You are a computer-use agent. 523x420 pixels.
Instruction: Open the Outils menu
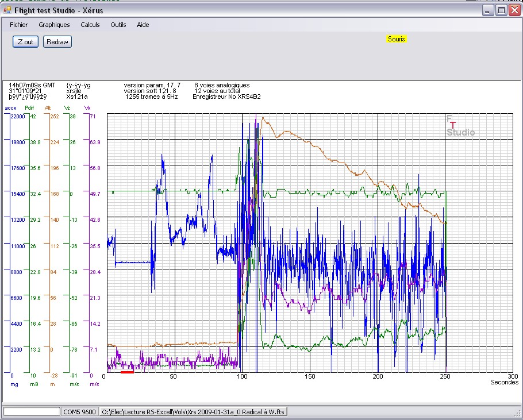[118, 25]
